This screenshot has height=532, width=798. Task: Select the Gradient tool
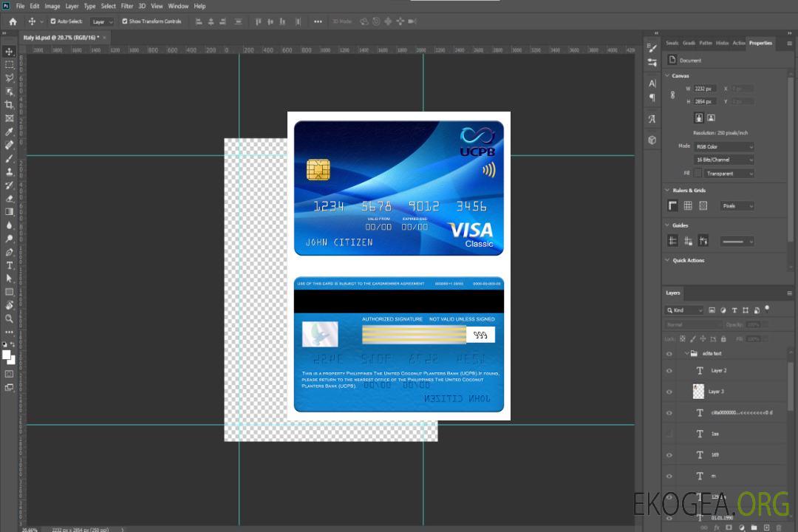pyautogui.click(x=9, y=212)
